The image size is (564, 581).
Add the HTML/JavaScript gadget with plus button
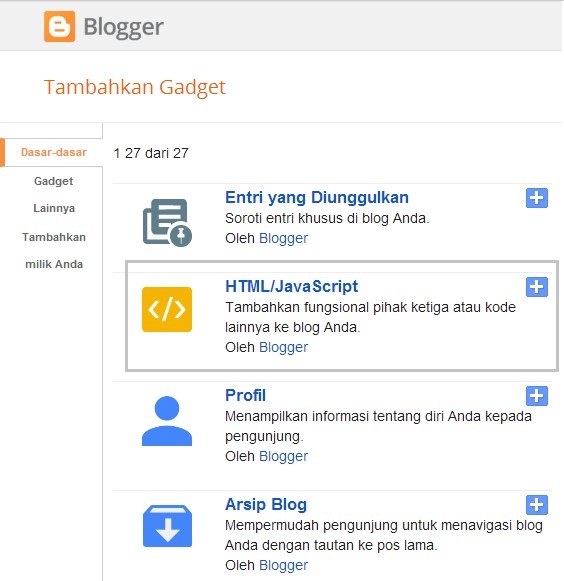click(537, 287)
